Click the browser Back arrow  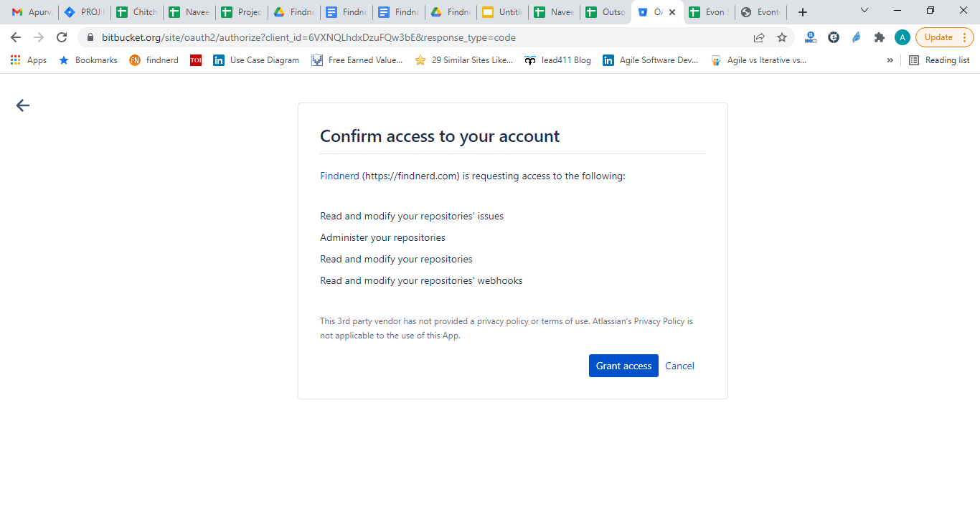tap(16, 37)
